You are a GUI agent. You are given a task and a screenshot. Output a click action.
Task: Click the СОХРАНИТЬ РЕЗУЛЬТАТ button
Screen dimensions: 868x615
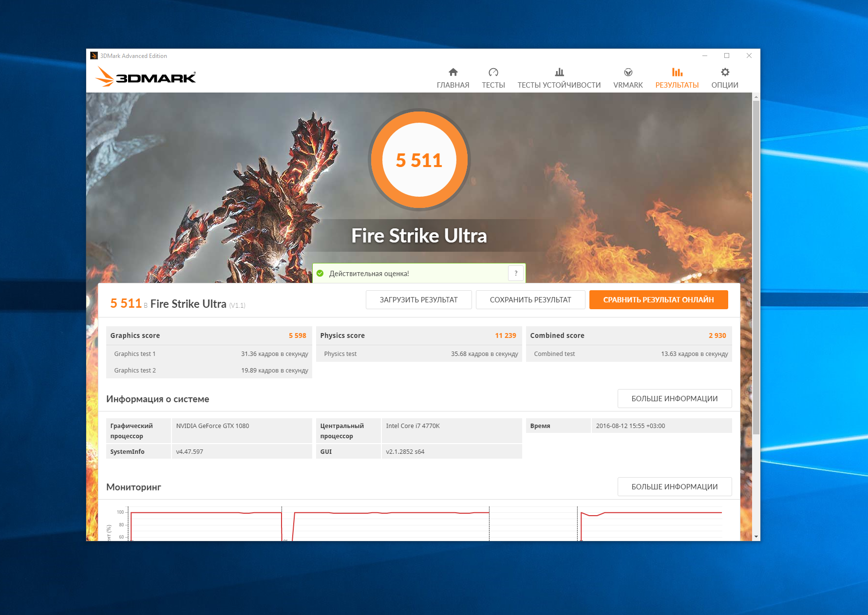coord(530,300)
